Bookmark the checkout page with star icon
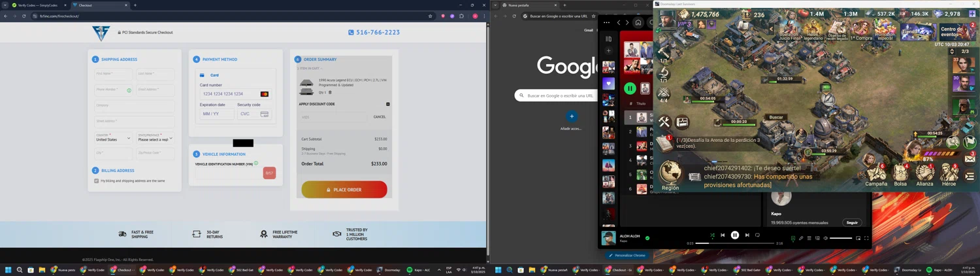This screenshot has width=980, height=276. coord(430,16)
